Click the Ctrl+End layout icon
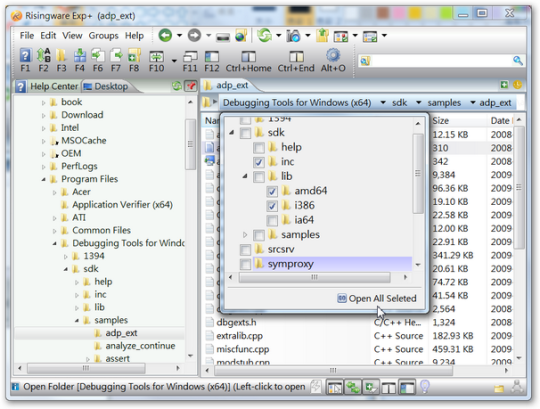This screenshot has width=540, height=409. (296, 56)
